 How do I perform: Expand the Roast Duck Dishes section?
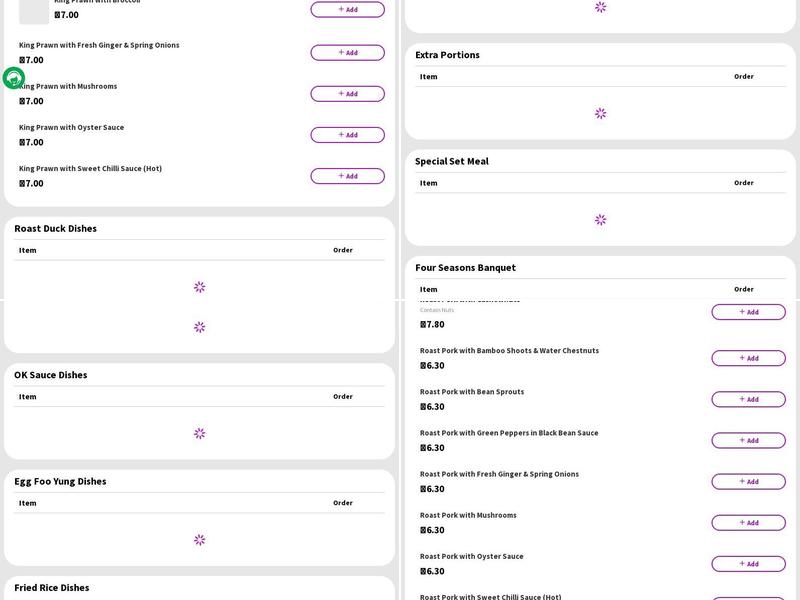pyautogui.click(x=56, y=229)
